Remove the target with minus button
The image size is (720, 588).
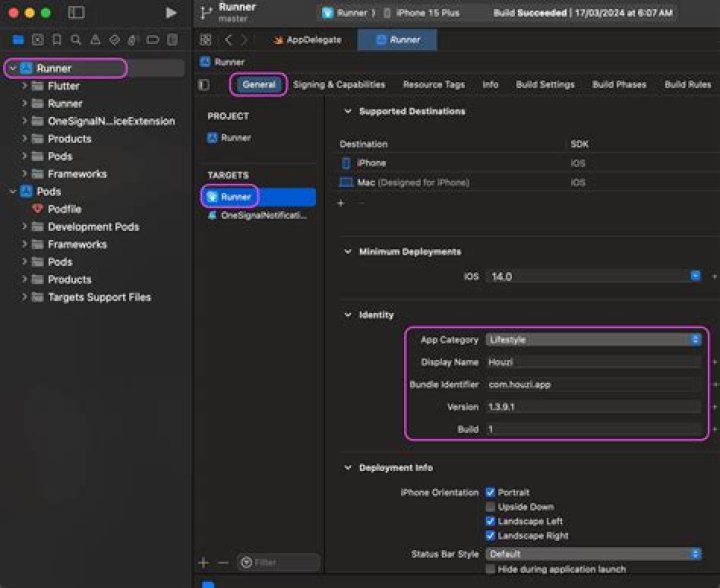coord(223,562)
